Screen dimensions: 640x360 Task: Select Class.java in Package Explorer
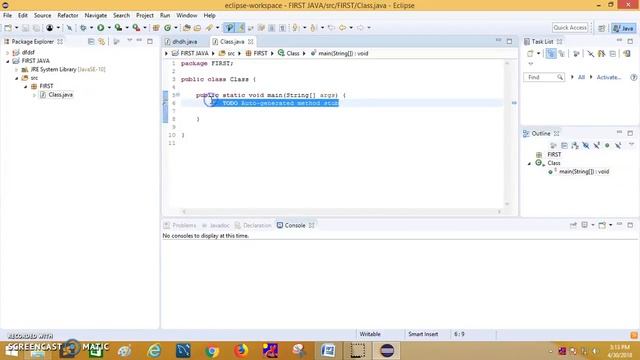pos(60,95)
